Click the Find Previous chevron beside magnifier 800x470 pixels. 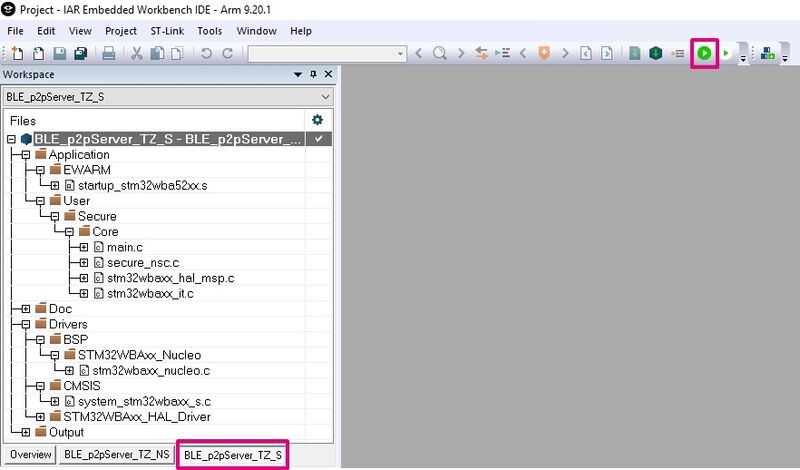coord(418,53)
